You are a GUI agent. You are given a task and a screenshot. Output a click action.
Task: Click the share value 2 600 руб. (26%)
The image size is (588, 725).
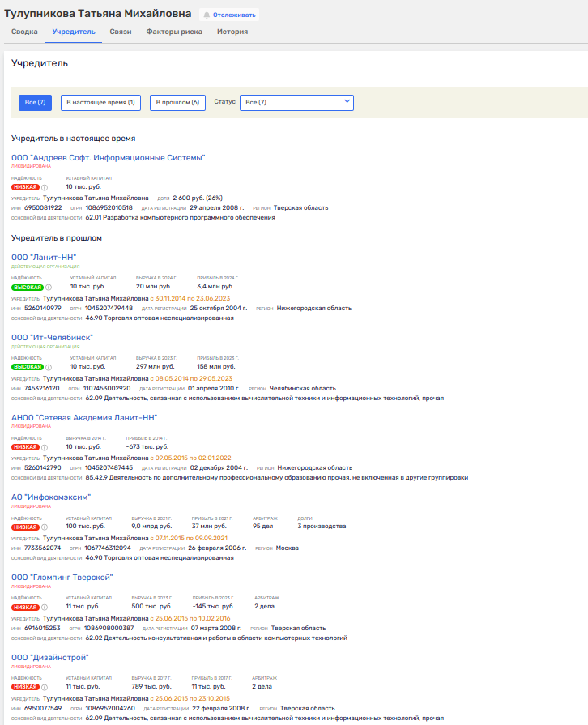[198, 198]
